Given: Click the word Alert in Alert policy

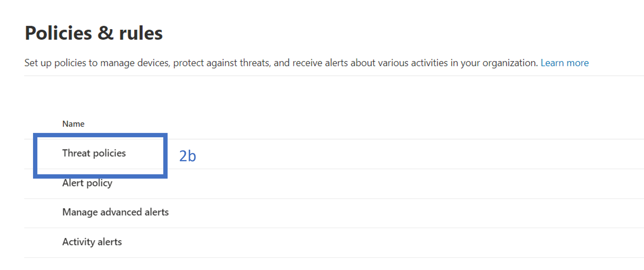Looking at the screenshot, I should pyautogui.click(x=73, y=183).
